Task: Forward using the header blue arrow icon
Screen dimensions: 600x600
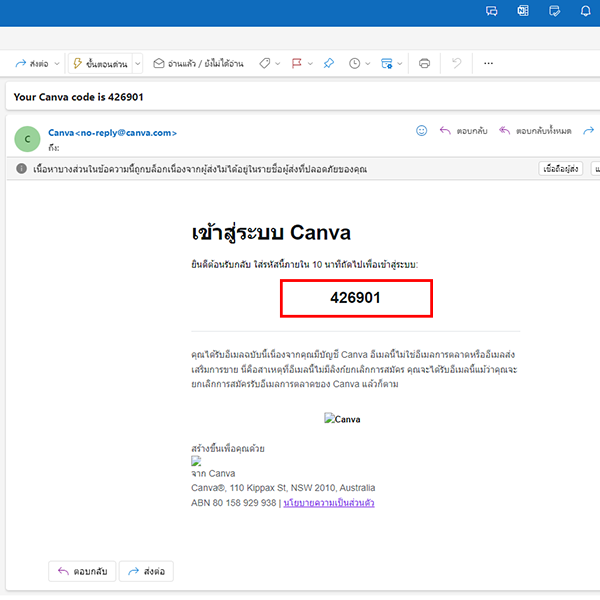Action: 589,131
